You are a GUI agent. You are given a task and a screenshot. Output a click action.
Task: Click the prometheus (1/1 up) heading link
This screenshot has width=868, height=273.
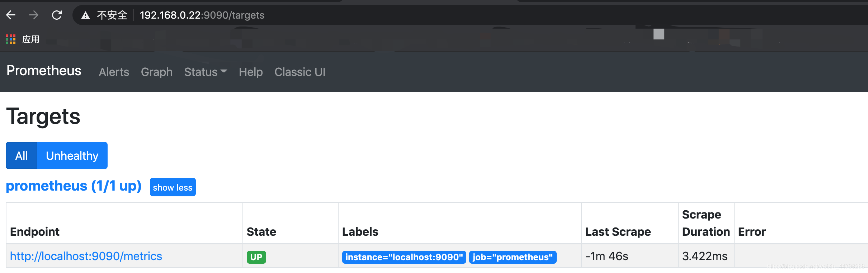(x=74, y=186)
